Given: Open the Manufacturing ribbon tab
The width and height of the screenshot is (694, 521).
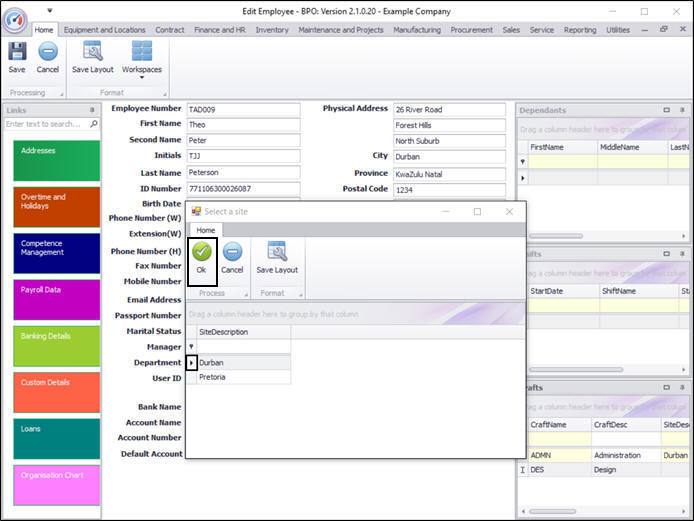Looking at the screenshot, I should tap(417, 30).
